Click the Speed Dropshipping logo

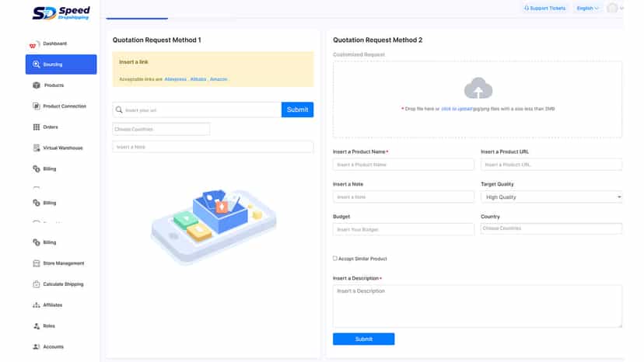(61, 12)
